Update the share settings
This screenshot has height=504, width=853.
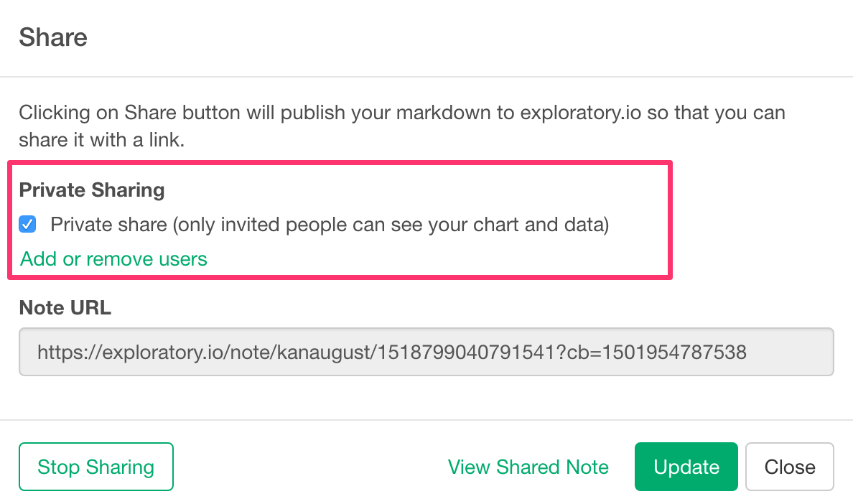point(686,467)
